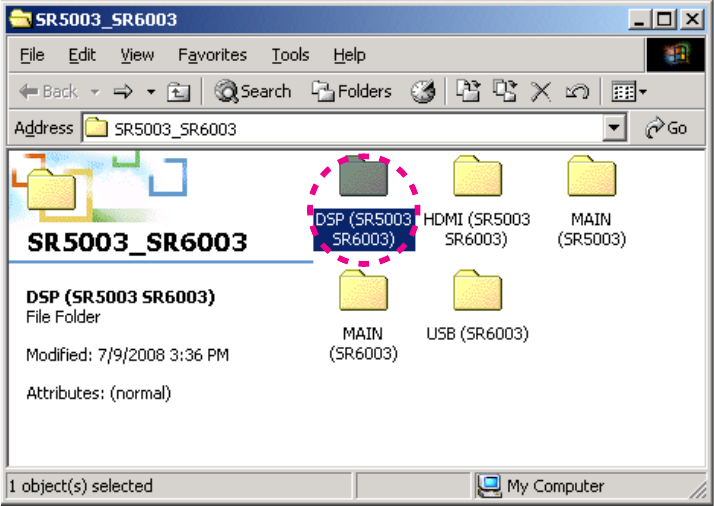
Task: Click the folder icon in Address bar
Action: (x=96, y=128)
